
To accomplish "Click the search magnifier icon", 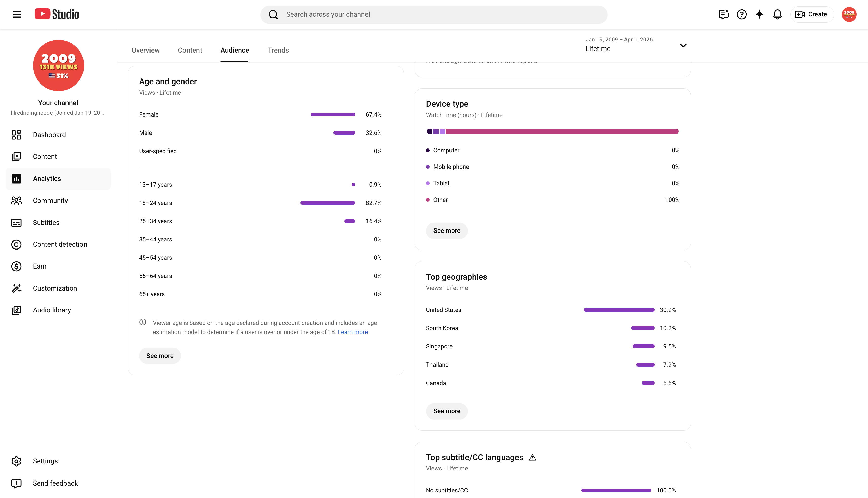I will pyautogui.click(x=273, y=14).
